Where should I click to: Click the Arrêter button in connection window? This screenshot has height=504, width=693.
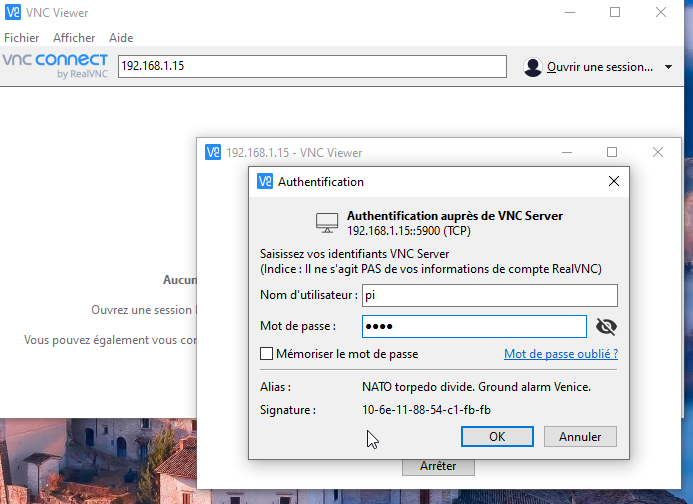coord(438,467)
